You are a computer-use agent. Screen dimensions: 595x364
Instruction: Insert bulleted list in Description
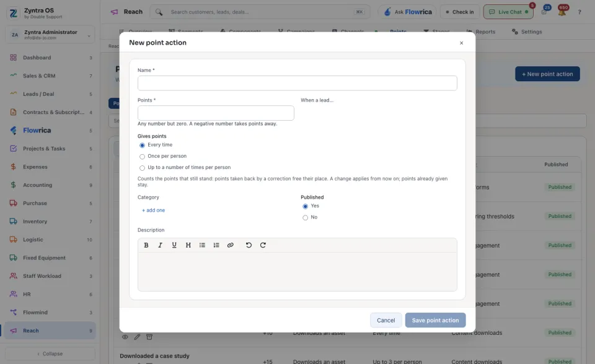[x=202, y=245]
